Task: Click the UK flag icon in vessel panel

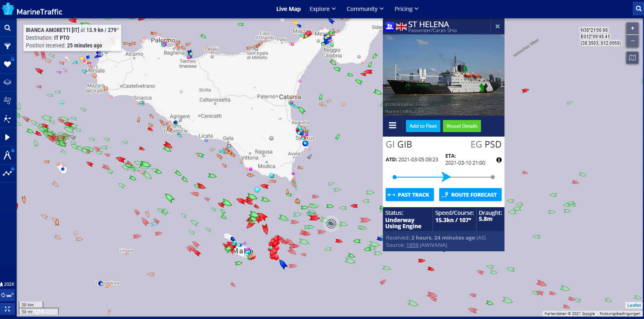Action: click(x=401, y=27)
